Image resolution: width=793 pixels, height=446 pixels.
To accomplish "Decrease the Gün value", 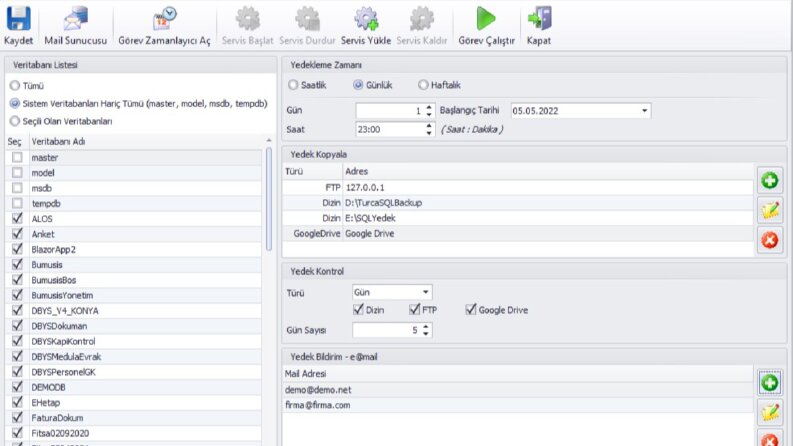I will coord(429,114).
